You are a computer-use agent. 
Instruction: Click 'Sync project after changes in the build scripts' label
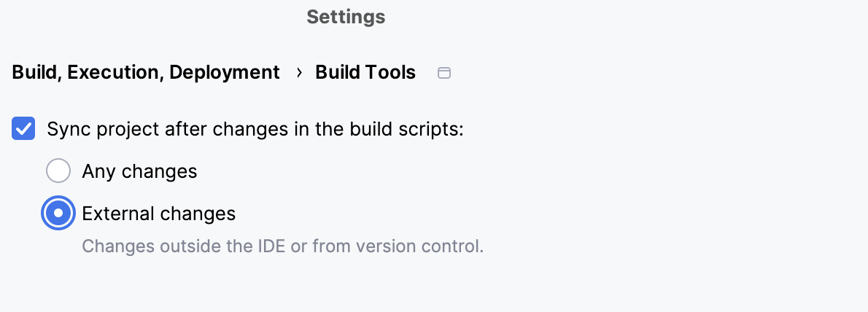(x=255, y=130)
